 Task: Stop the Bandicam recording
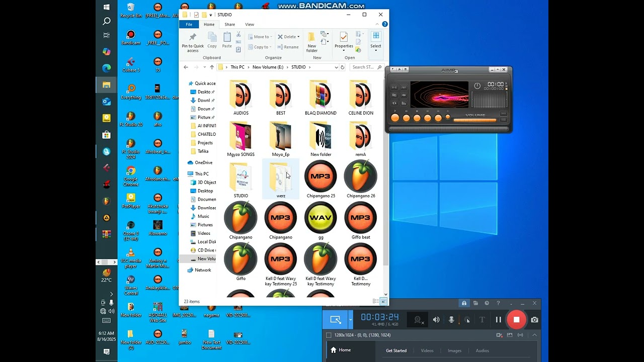point(516,319)
